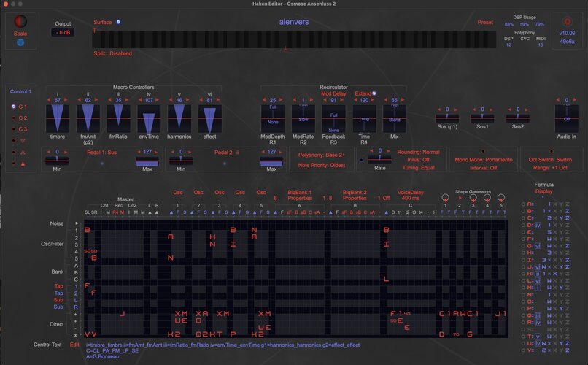
Task: Toggle the Surface indicator dot
Action: [118, 22]
